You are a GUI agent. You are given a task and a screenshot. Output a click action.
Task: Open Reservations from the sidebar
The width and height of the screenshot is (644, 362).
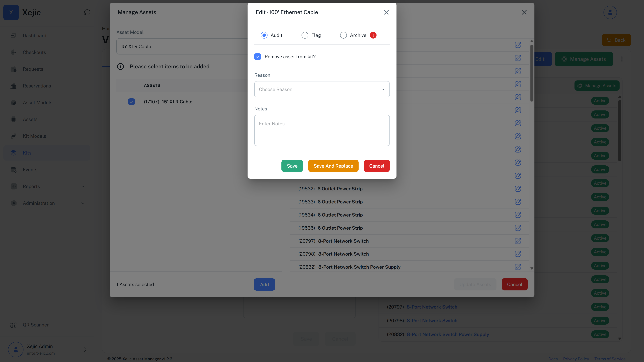click(47, 86)
